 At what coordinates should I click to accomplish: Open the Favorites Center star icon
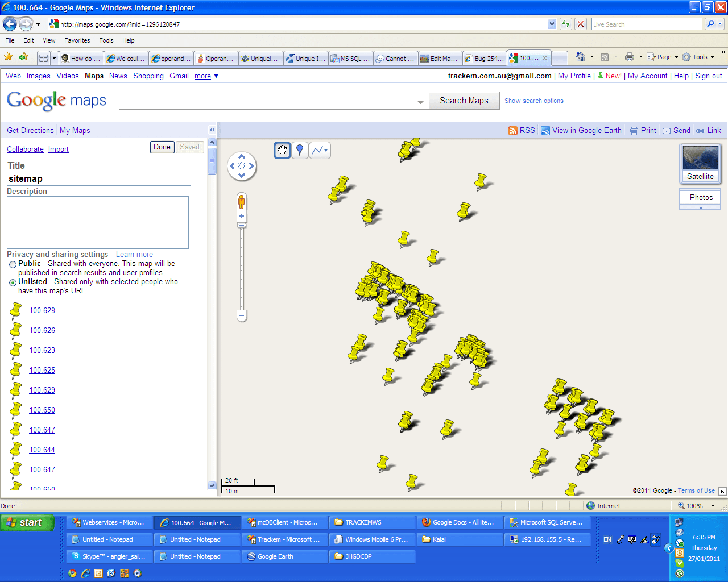(x=9, y=57)
